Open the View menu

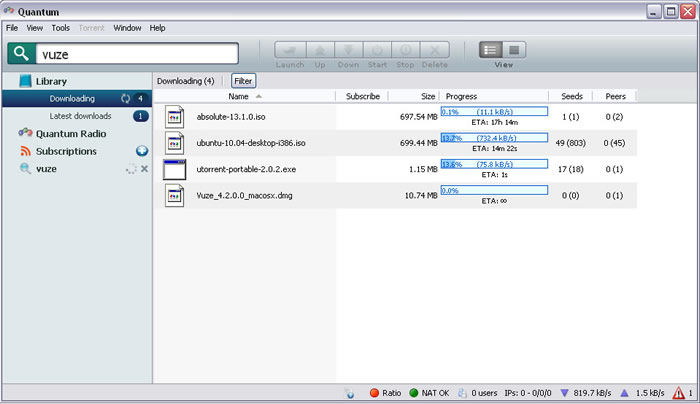click(x=34, y=28)
